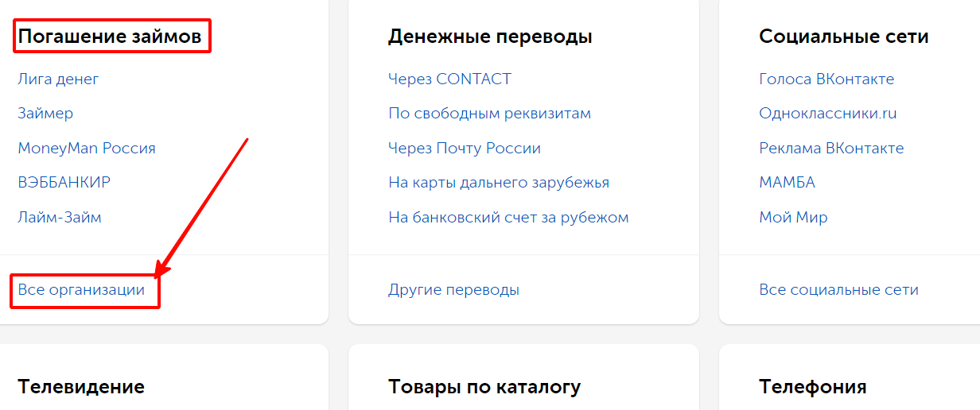Click Голоса ВКонтакте link

coord(826,79)
